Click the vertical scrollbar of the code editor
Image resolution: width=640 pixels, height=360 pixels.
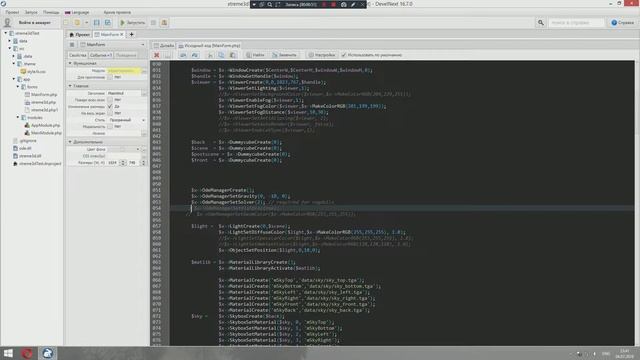[x=637, y=203]
